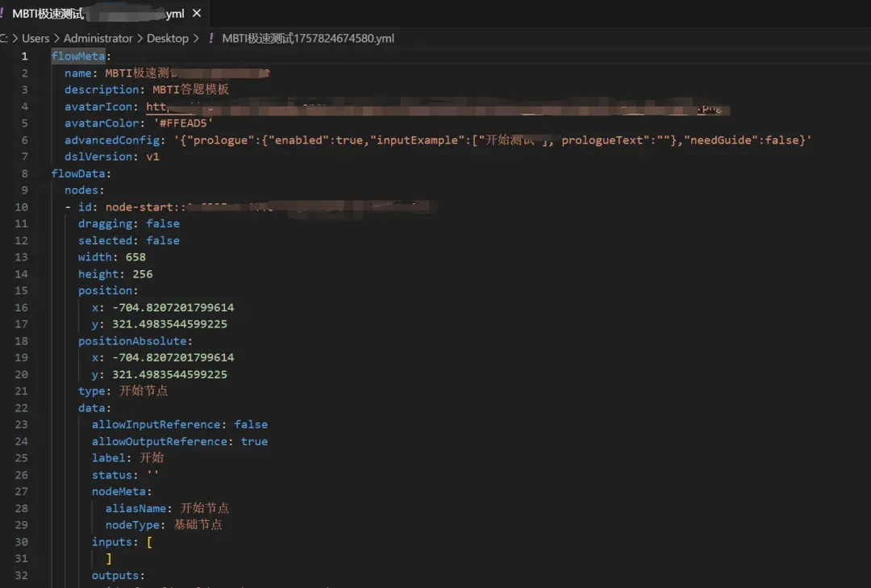Close the MBTI yml editor tab
Image resolution: width=871 pixels, height=588 pixels.
click(197, 14)
